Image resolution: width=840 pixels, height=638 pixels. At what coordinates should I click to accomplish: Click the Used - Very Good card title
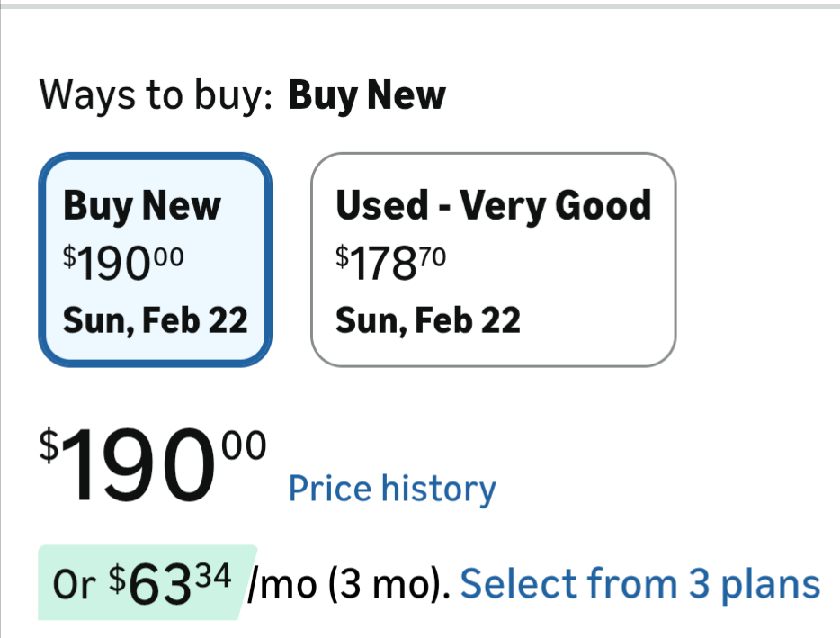[493, 205]
